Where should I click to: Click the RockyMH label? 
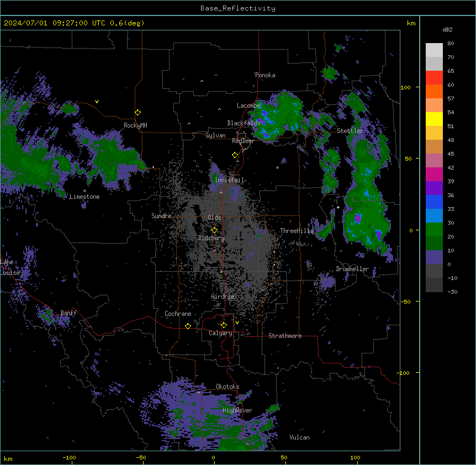pos(135,125)
